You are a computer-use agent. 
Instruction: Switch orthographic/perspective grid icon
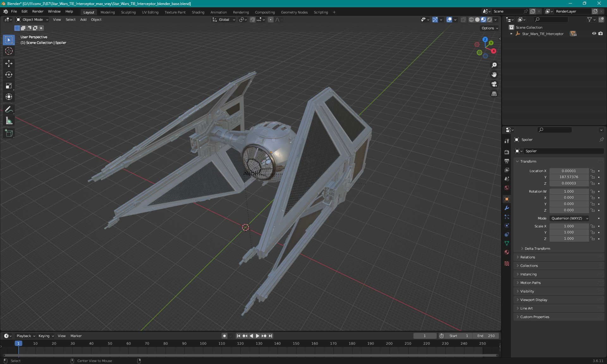click(x=494, y=94)
